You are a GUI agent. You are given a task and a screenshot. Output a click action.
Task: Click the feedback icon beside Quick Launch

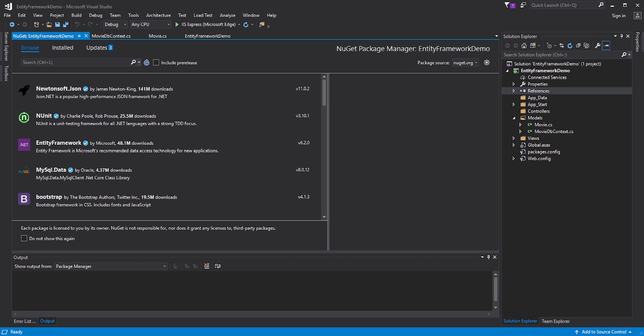point(523,5)
